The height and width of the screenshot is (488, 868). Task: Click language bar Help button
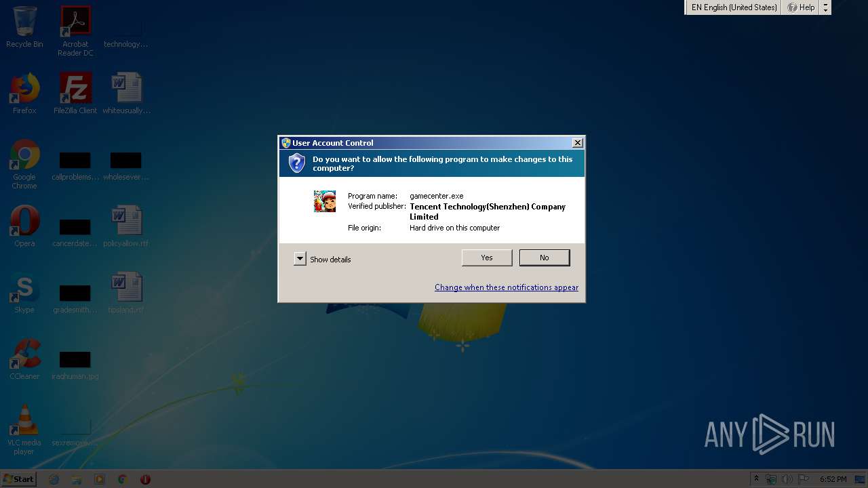coord(801,7)
